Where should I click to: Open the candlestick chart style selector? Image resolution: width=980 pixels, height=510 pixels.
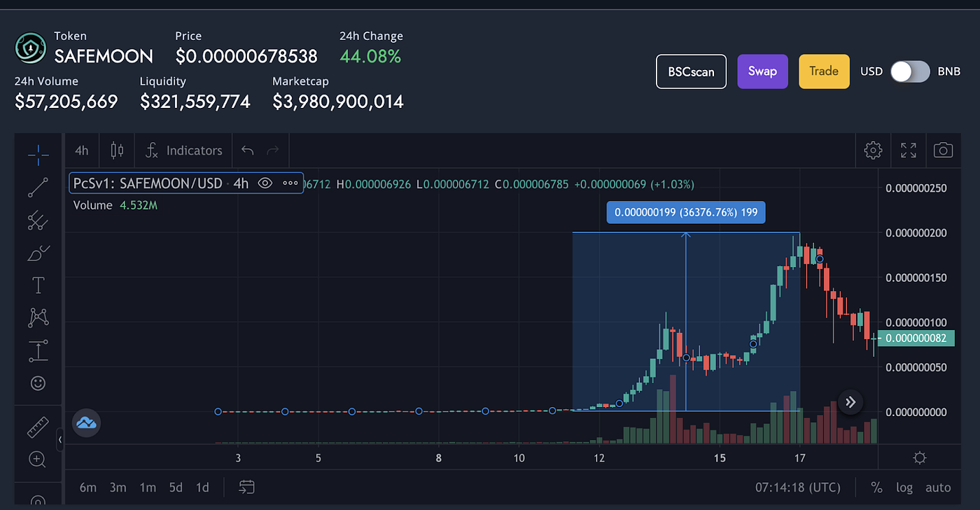pyautogui.click(x=117, y=150)
